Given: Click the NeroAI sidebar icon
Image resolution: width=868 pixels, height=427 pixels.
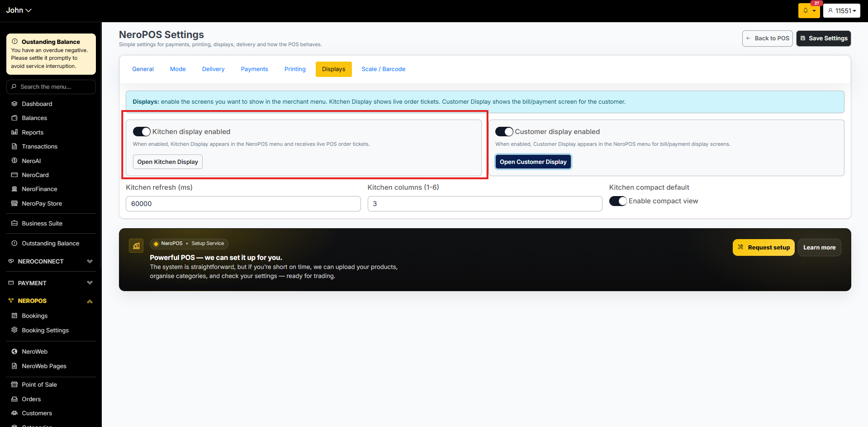Looking at the screenshot, I should click(x=14, y=161).
